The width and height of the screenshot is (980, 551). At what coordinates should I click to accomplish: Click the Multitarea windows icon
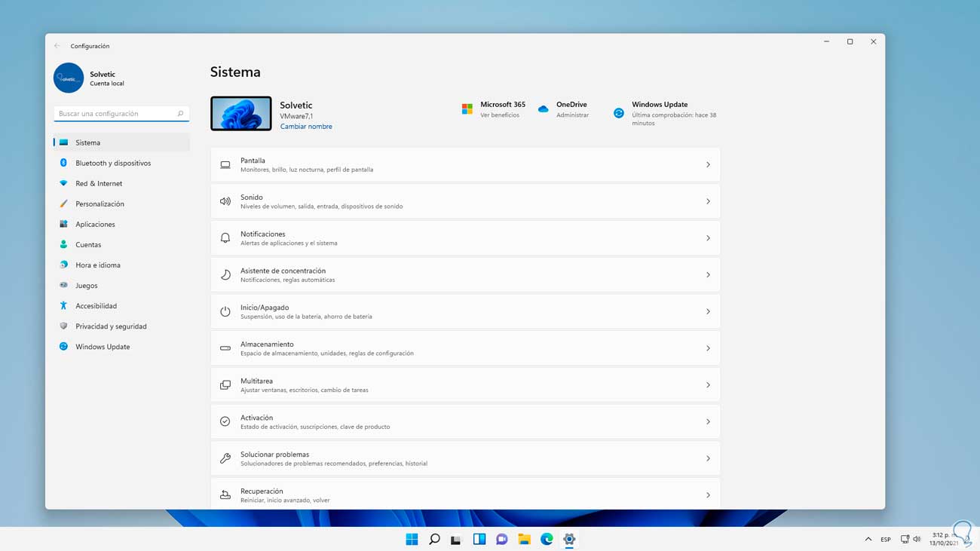pyautogui.click(x=225, y=385)
